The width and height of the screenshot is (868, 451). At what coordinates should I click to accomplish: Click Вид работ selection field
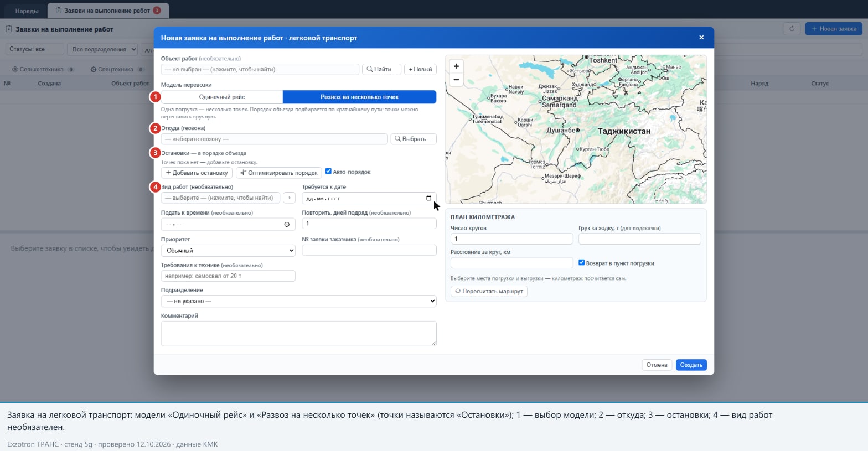(x=220, y=198)
